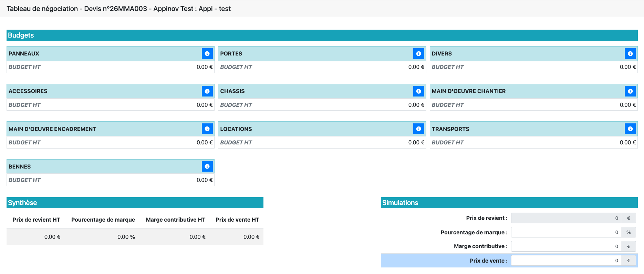The height and width of the screenshot is (274, 644).
Task: Click the PANNEAUX budget HT amount
Action: coord(205,67)
